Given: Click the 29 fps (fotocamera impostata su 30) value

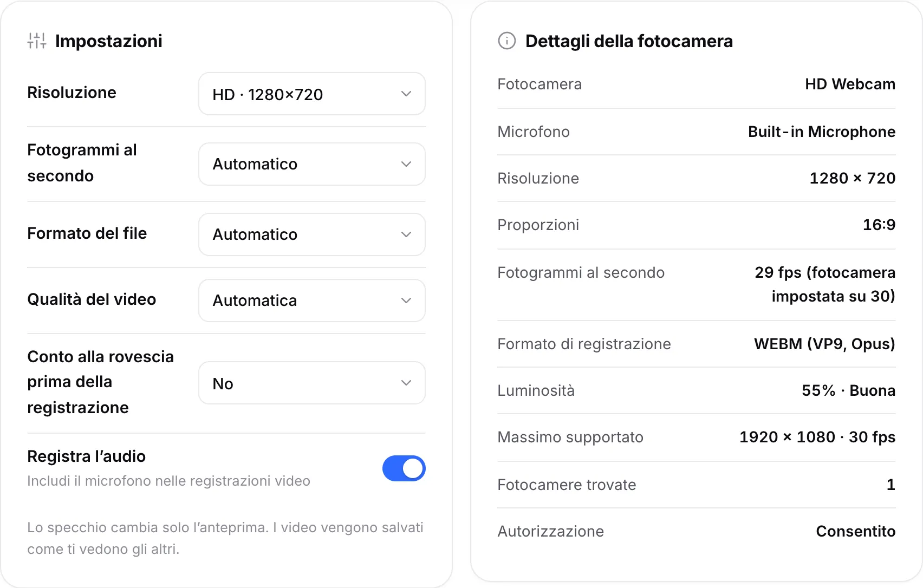Looking at the screenshot, I should click(825, 284).
